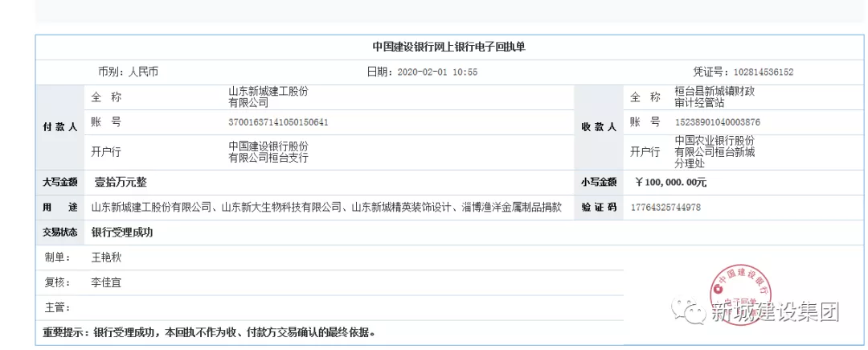The height and width of the screenshot is (350, 868).
Task: Select payer account 37001637141050150641
Action: (278, 122)
